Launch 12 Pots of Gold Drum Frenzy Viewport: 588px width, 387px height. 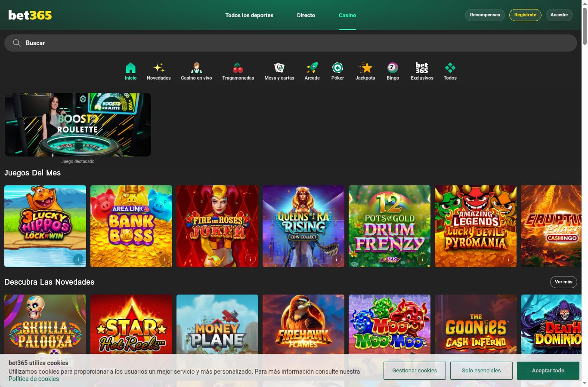point(390,226)
